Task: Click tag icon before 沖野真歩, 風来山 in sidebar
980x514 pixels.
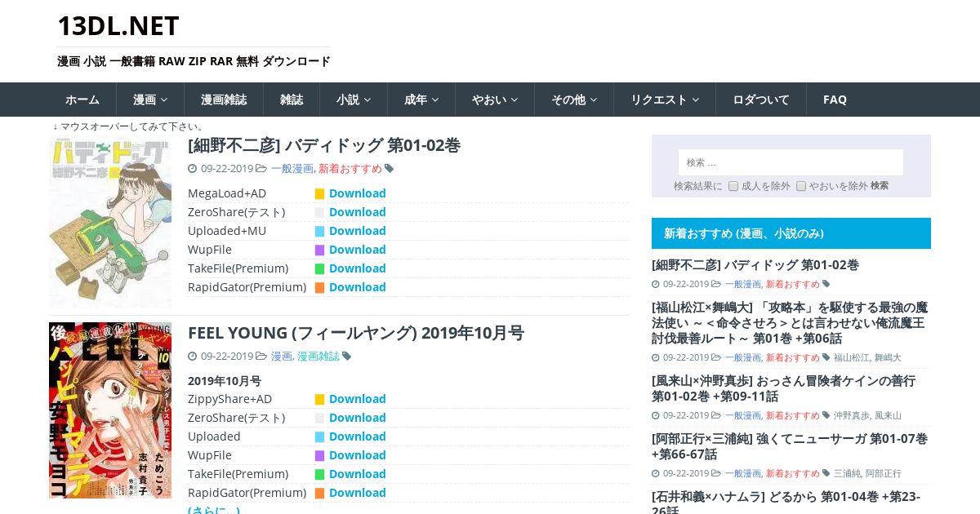Action: point(826,415)
